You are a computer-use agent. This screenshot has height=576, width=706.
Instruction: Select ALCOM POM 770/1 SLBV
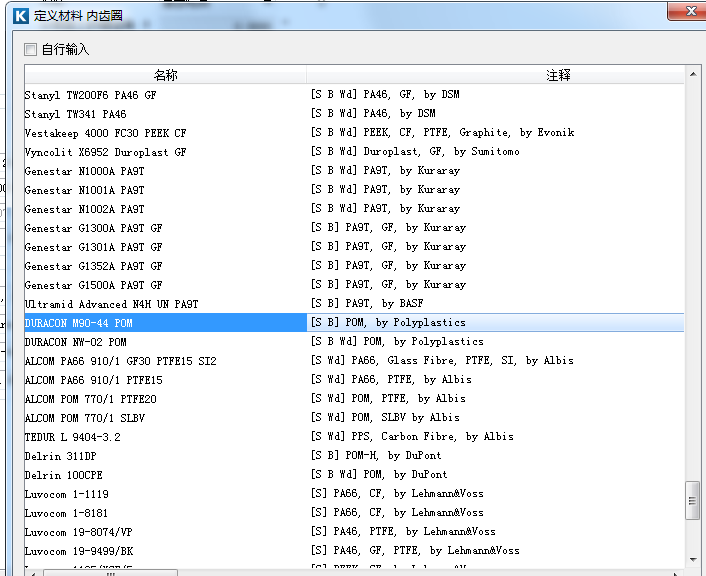tap(85, 418)
